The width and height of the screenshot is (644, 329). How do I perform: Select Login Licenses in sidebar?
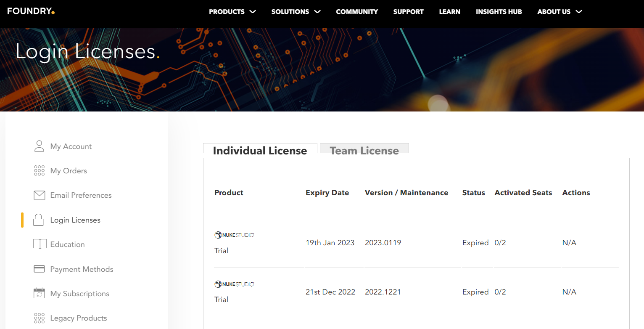(75, 220)
